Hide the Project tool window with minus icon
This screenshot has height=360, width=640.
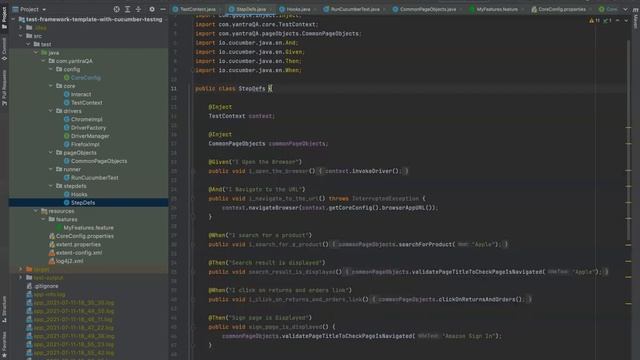163,9
